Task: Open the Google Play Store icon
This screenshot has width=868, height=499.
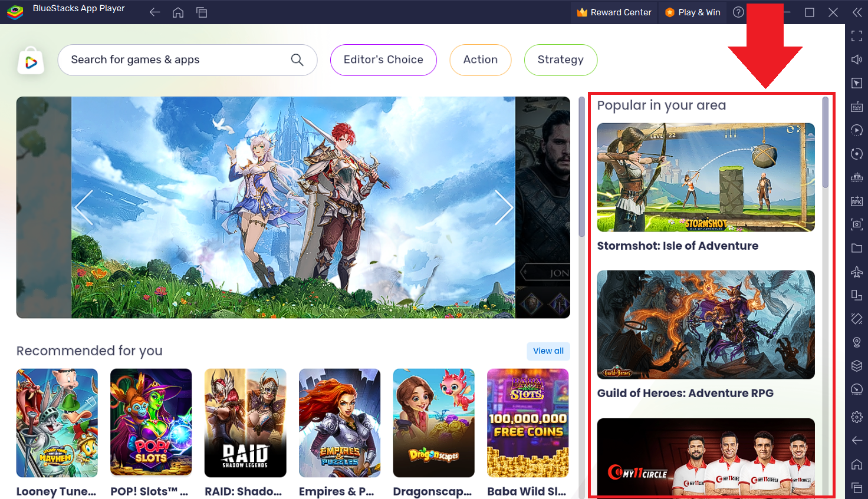Action: [x=31, y=61]
